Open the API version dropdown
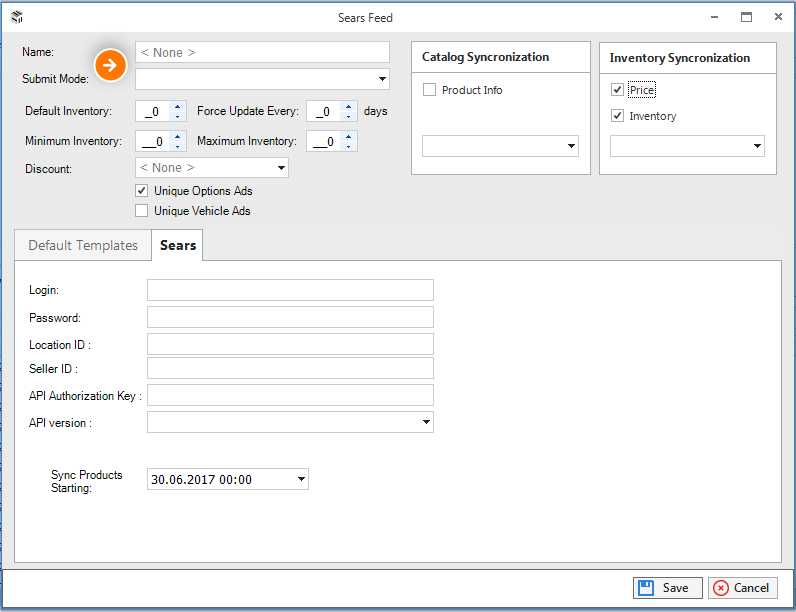Viewport: 796px width, 612px height. pos(426,422)
